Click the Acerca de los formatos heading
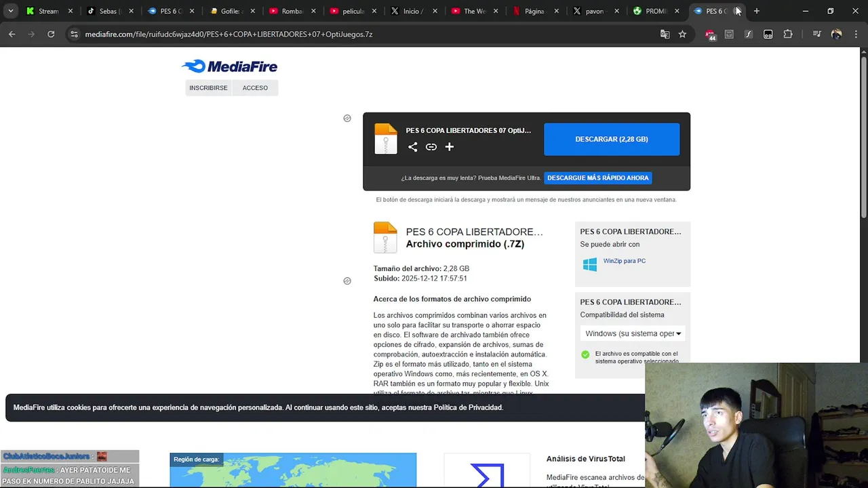Image resolution: width=868 pixels, height=488 pixels. [452, 299]
